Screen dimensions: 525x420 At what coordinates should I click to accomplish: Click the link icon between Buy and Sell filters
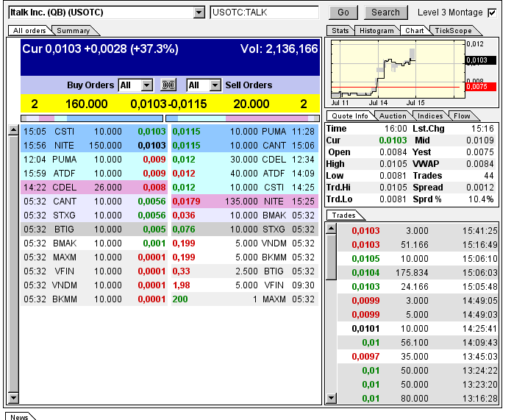pyautogui.click(x=168, y=85)
